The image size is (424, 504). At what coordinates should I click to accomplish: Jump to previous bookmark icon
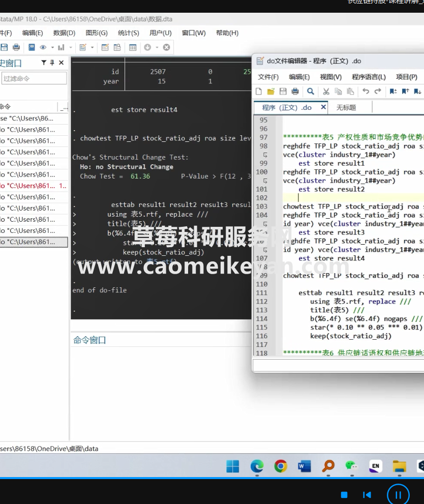coord(405,91)
